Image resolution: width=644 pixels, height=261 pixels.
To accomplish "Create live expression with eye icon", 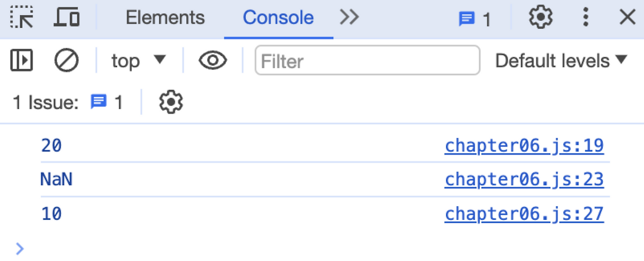I will (x=213, y=61).
